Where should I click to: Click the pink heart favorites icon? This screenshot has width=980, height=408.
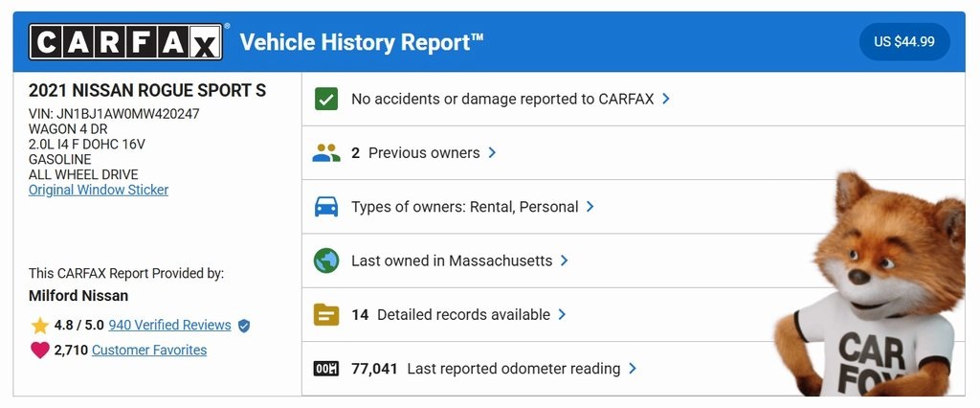click(x=39, y=351)
